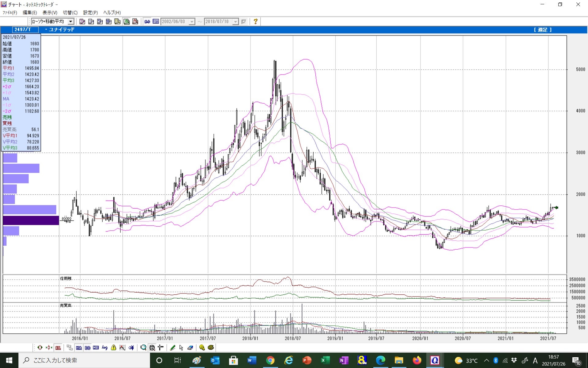Select the crosshair cursor tool

160,348
